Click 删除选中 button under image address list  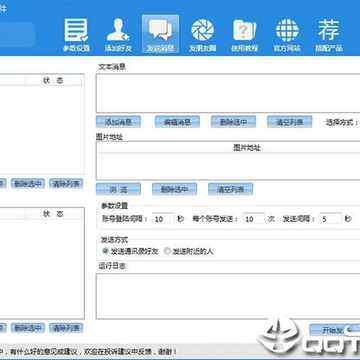pyautogui.click(x=174, y=189)
